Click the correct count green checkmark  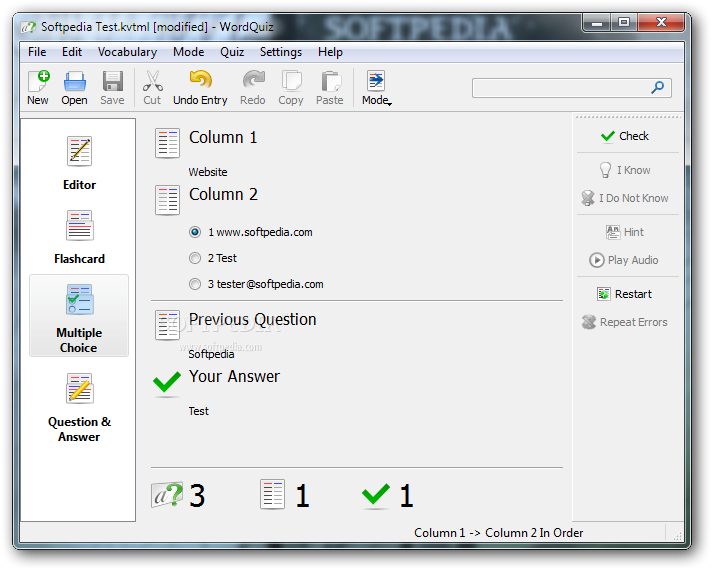tap(376, 494)
